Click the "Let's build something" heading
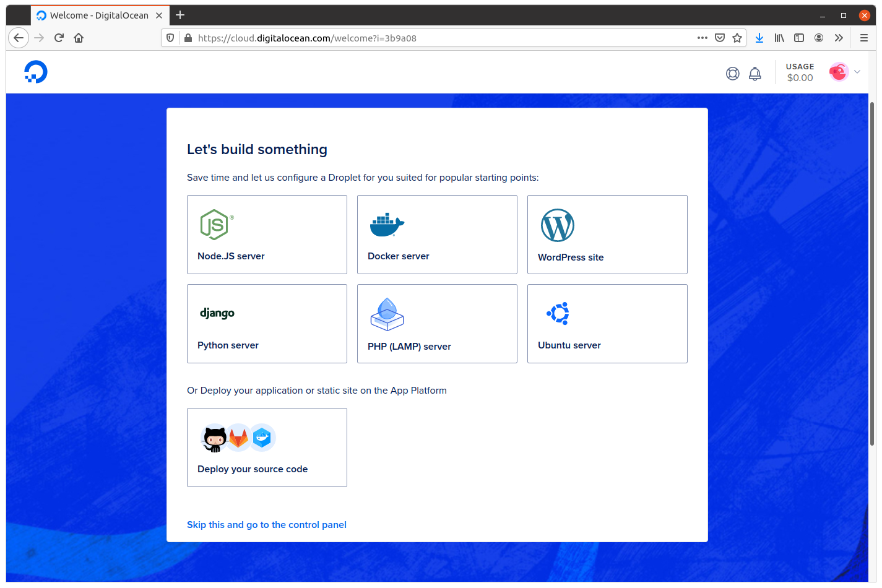 257,149
